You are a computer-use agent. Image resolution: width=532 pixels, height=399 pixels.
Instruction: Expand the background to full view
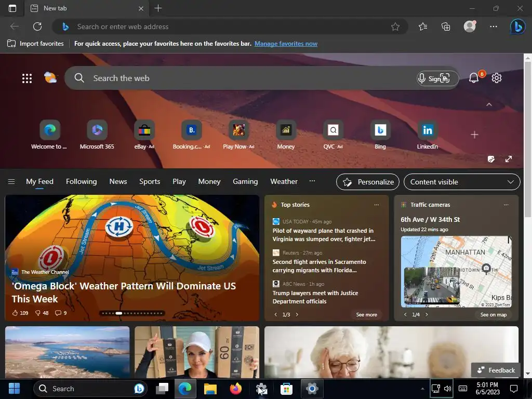(x=508, y=159)
